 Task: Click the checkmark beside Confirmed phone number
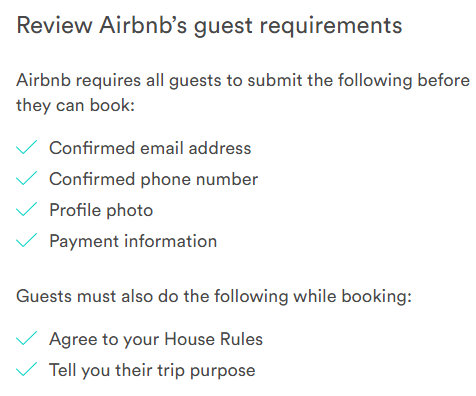[26, 178]
